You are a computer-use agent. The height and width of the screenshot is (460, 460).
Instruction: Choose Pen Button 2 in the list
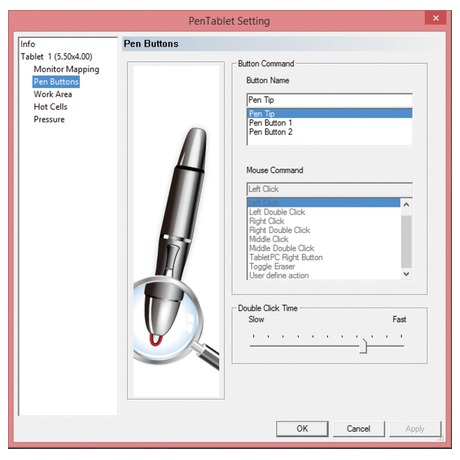329,132
